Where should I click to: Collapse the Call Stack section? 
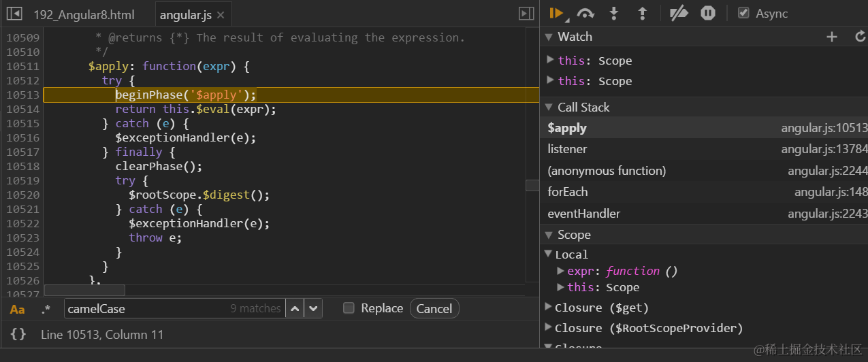549,107
